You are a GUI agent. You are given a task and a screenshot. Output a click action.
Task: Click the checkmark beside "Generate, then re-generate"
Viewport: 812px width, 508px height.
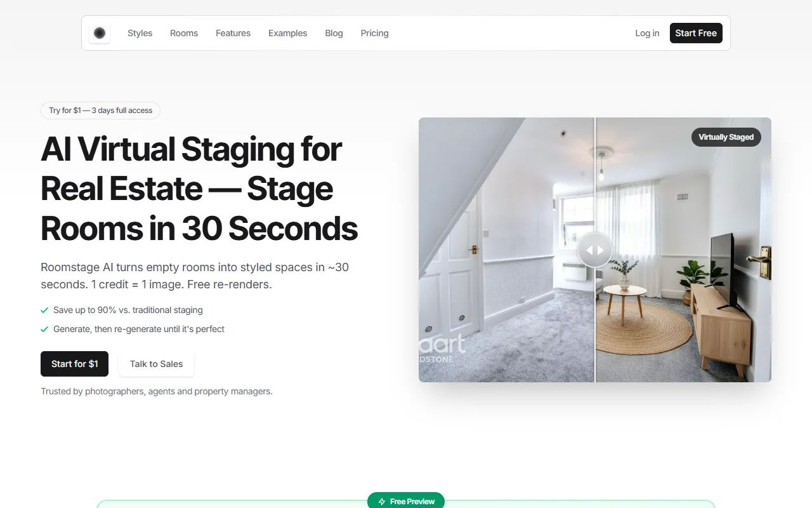point(44,330)
